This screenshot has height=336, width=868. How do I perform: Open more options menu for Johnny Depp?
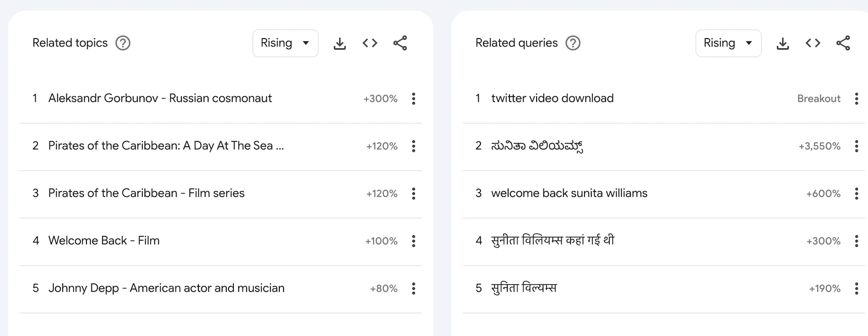click(414, 289)
